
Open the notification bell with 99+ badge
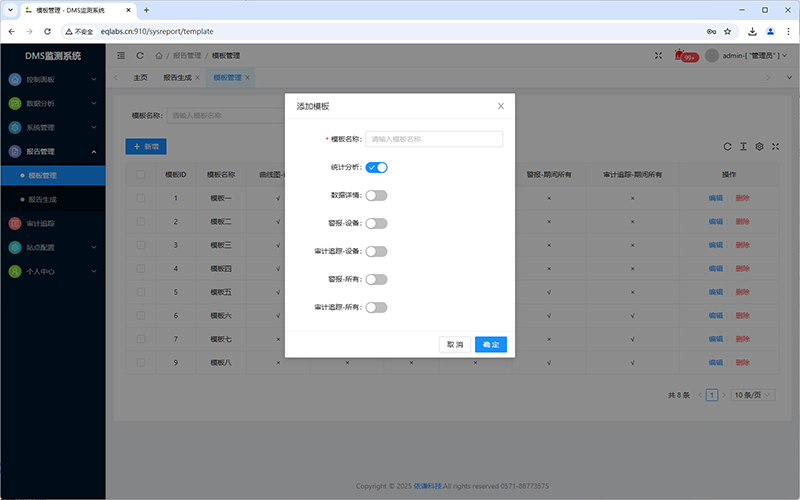coord(680,56)
